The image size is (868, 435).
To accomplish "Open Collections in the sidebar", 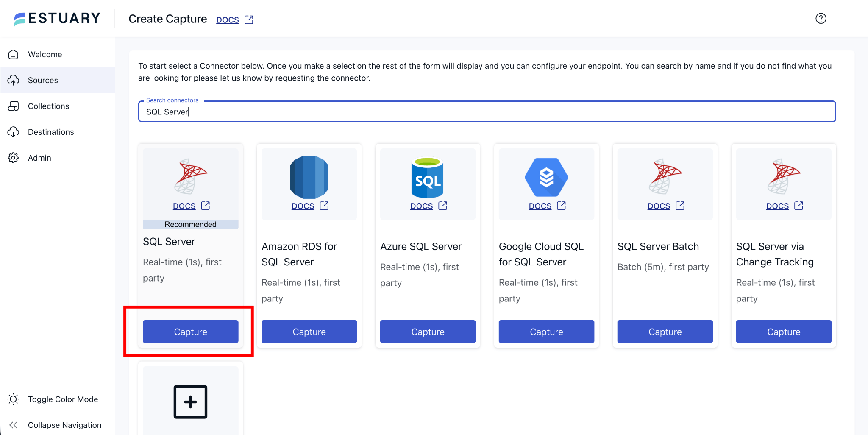I will click(58, 106).
